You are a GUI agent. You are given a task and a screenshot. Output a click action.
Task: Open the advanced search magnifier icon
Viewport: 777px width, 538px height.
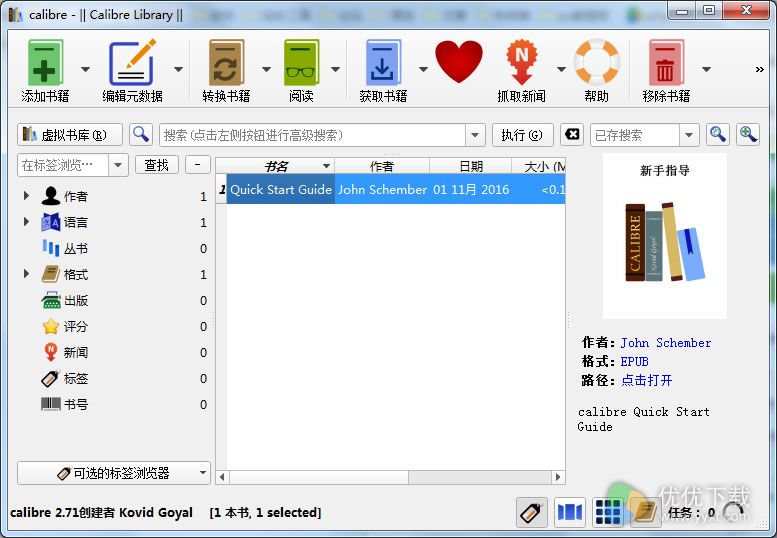[x=141, y=135]
